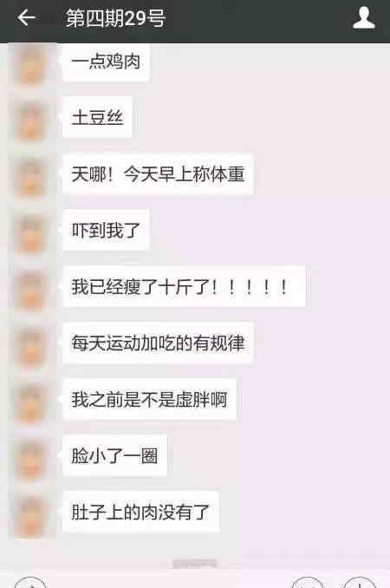
Task: Select the 肚子上的肉没有了 message
Action: coord(140,512)
